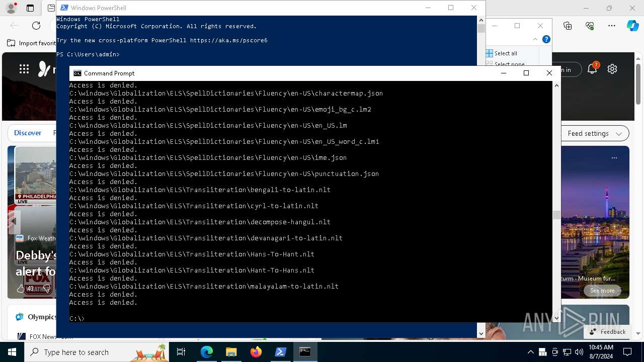Click See more on the city card
This screenshot has height=362, width=644.
coord(602,291)
